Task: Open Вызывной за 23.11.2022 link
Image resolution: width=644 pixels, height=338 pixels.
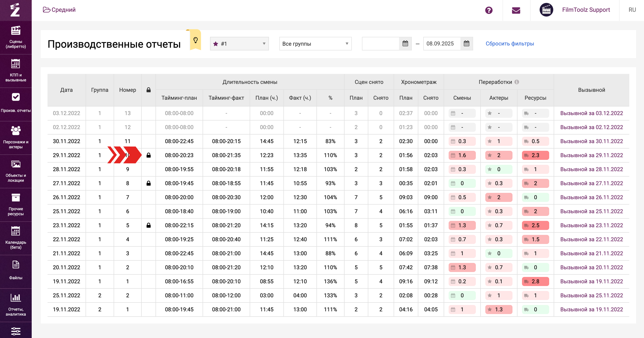Action: pyautogui.click(x=591, y=225)
